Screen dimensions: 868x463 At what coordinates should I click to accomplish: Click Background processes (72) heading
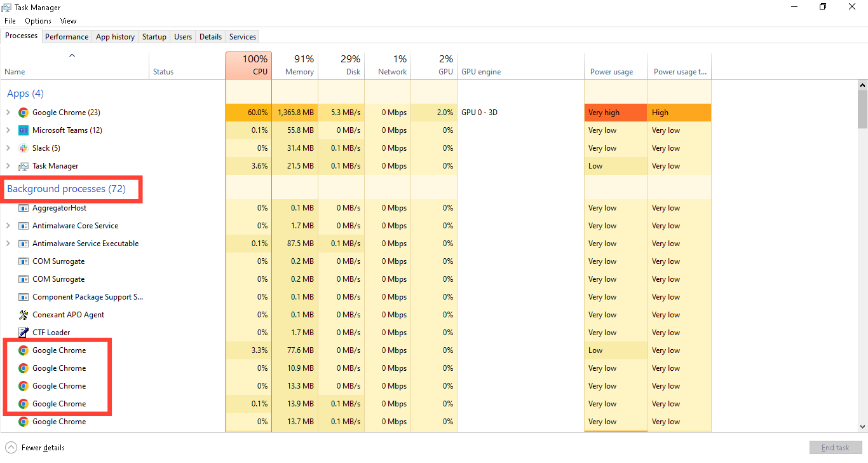[x=67, y=189]
